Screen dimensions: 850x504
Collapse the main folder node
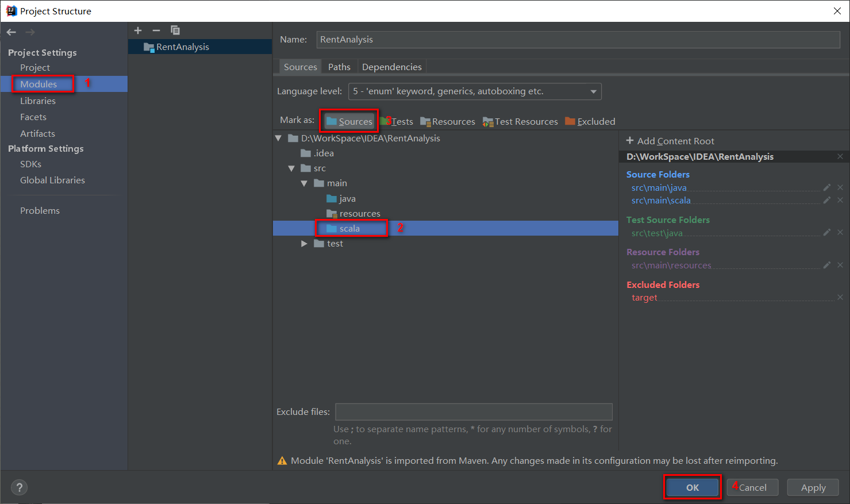click(x=304, y=183)
